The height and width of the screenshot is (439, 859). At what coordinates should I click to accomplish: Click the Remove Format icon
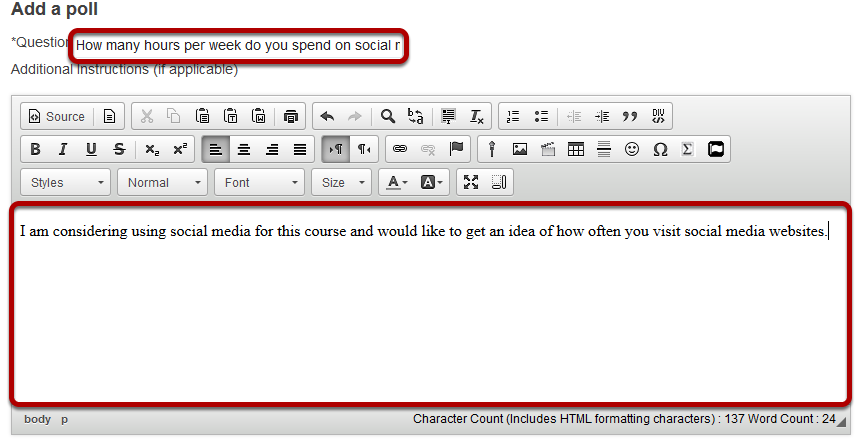pyautogui.click(x=477, y=116)
